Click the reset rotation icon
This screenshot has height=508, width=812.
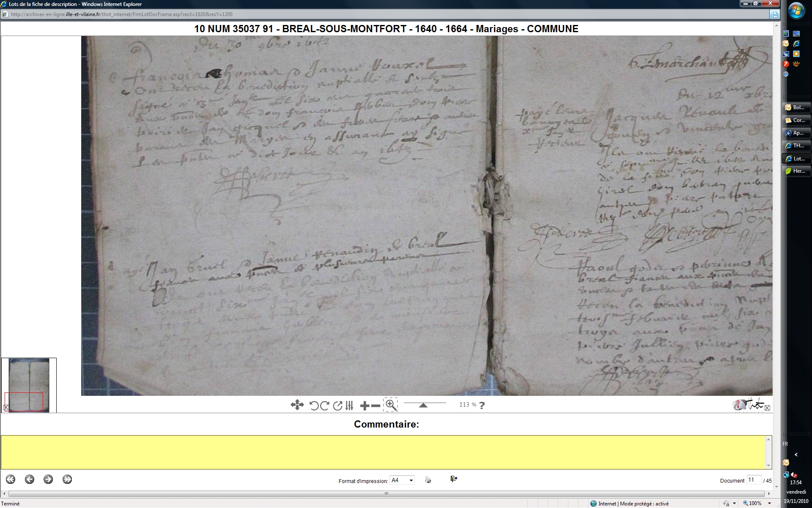click(x=337, y=406)
